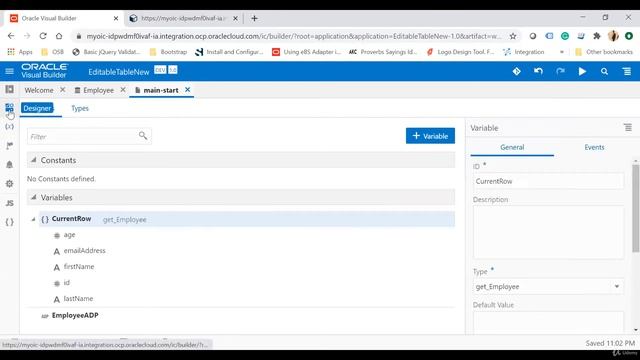Viewport: 640px width, 360px height.
Task: Open the main hamburger menu
Action: 9,71
